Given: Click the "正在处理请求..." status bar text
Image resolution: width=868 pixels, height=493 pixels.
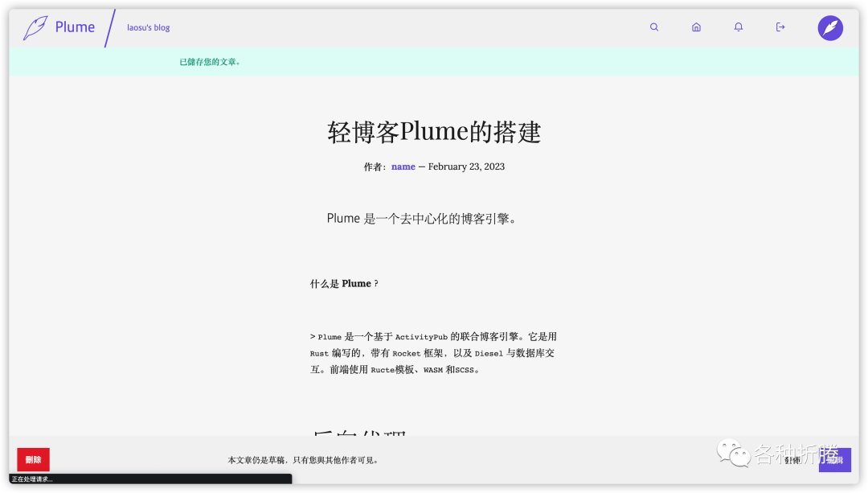Looking at the screenshot, I should 32,479.
